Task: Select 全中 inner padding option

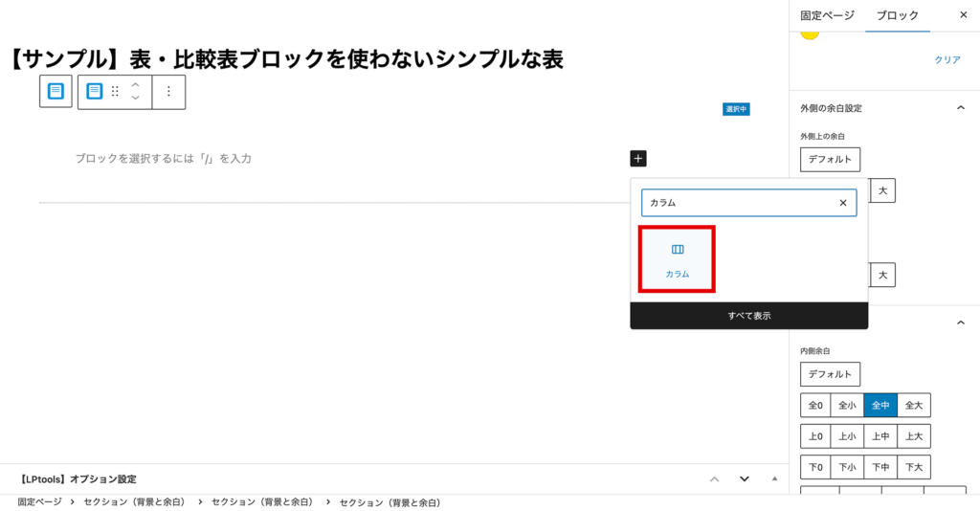Action: (x=880, y=406)
